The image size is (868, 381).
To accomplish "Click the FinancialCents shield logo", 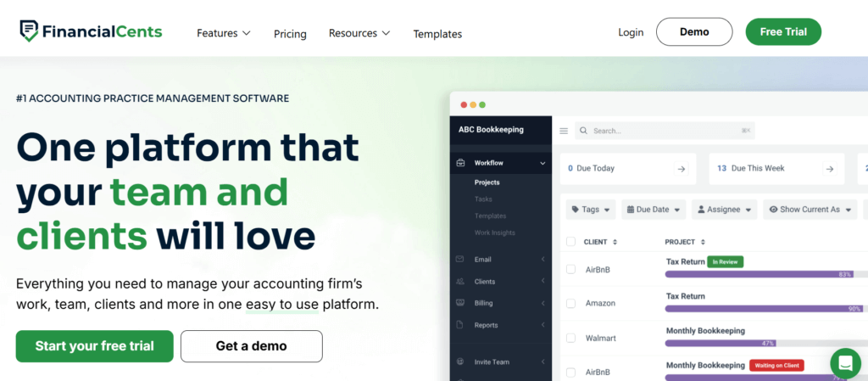I will 29,32.
